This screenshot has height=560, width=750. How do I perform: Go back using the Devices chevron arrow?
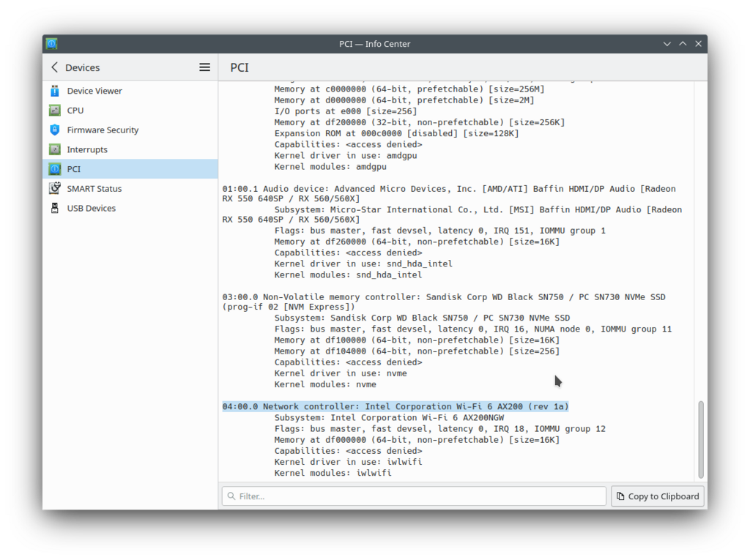tap(54, 67)
